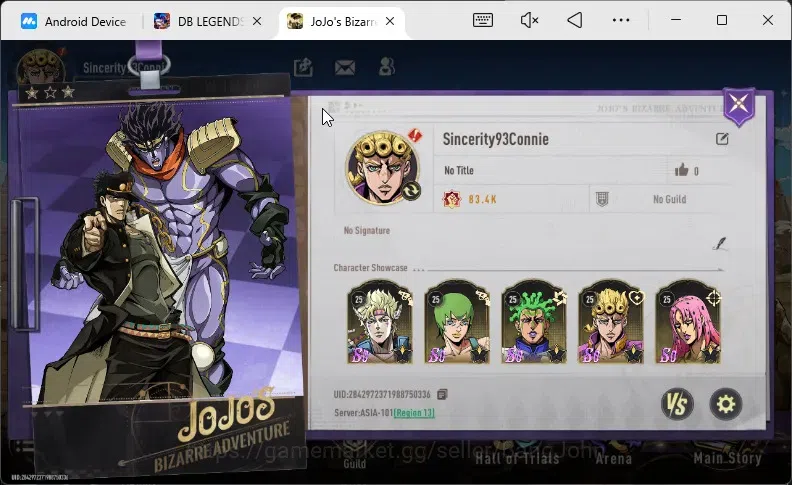The height and width of the screenshot is (485, 792).
Task: Click the No Guild text
Action: click(669, 199)
